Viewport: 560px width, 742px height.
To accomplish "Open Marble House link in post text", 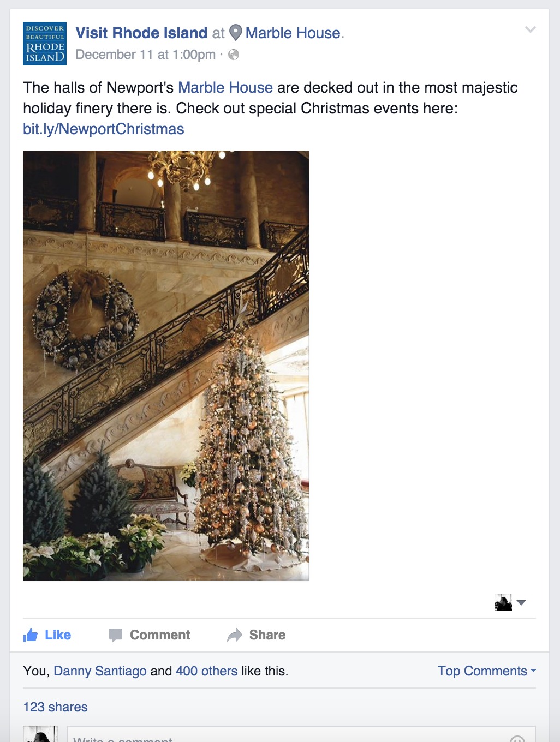I will tap(225, 88).
